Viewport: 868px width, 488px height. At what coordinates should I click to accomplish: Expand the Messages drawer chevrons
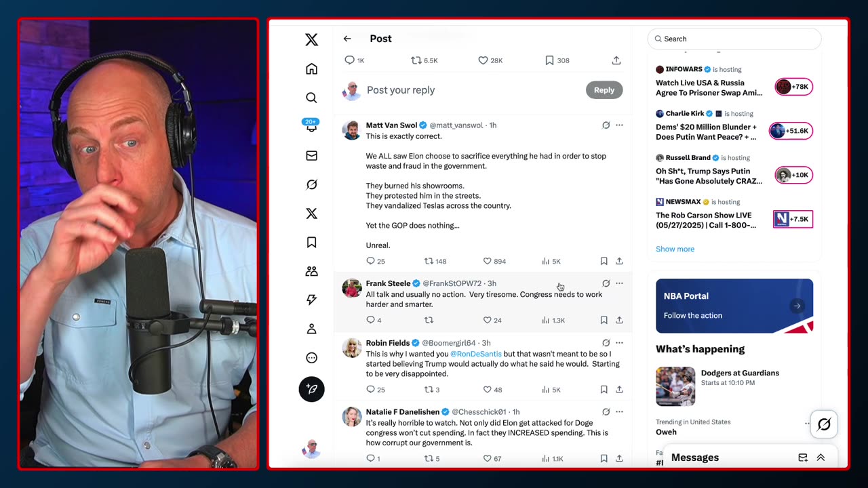tap(821, 457)
